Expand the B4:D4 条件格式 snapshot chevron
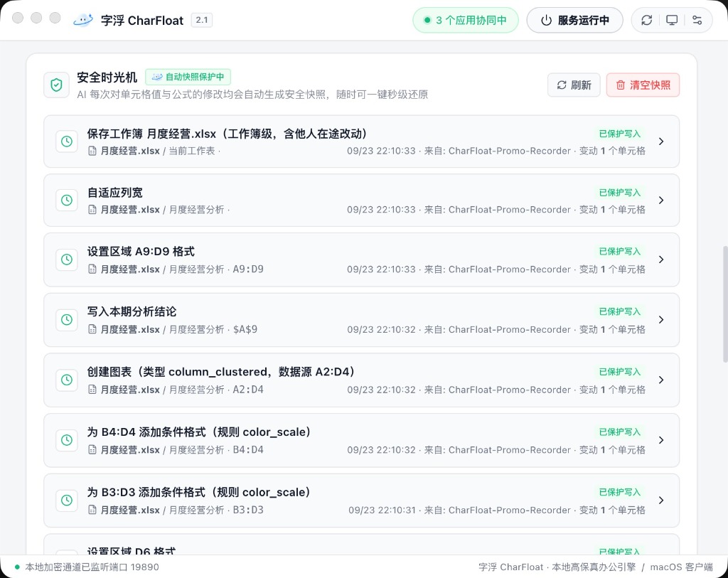The width and height of the screenshot is (728, 578). 661,440
